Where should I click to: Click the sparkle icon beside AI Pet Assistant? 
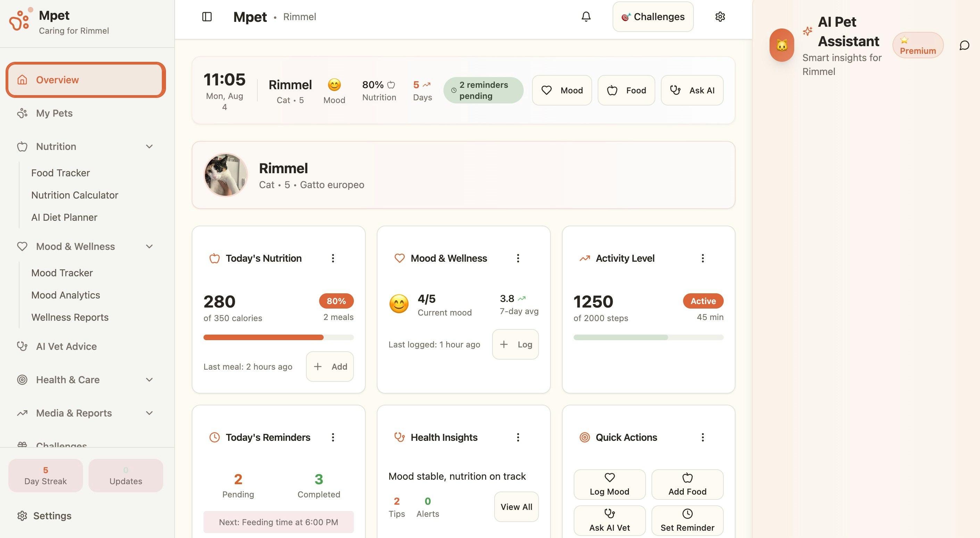click(807, 31)
